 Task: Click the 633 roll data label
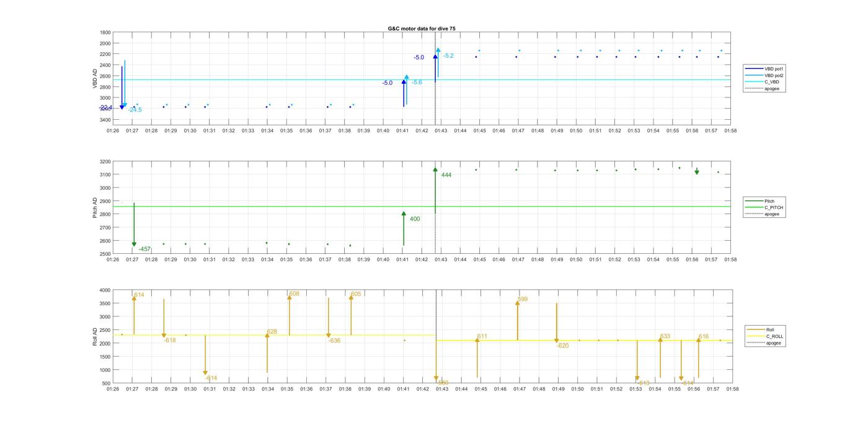665,336
